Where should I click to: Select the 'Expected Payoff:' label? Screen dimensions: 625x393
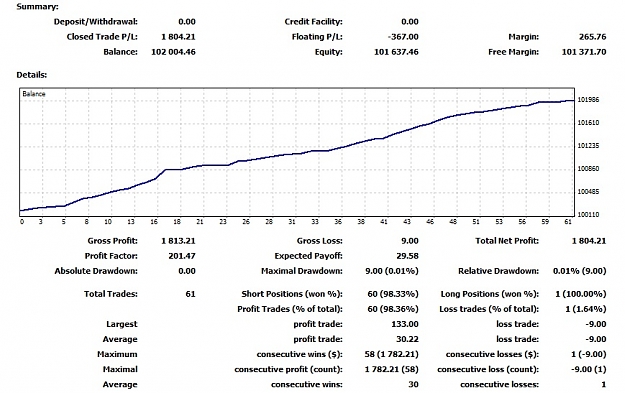click(x=309, y=256)
